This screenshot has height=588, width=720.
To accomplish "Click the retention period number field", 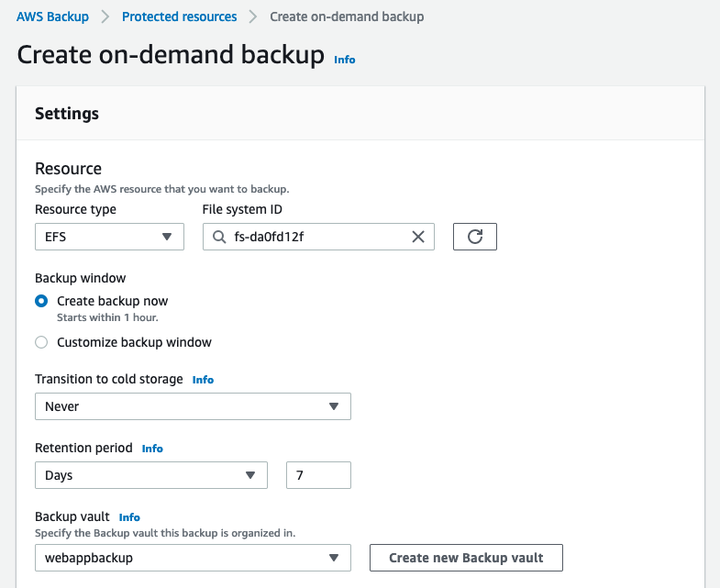I will click(x=318, y=475).
